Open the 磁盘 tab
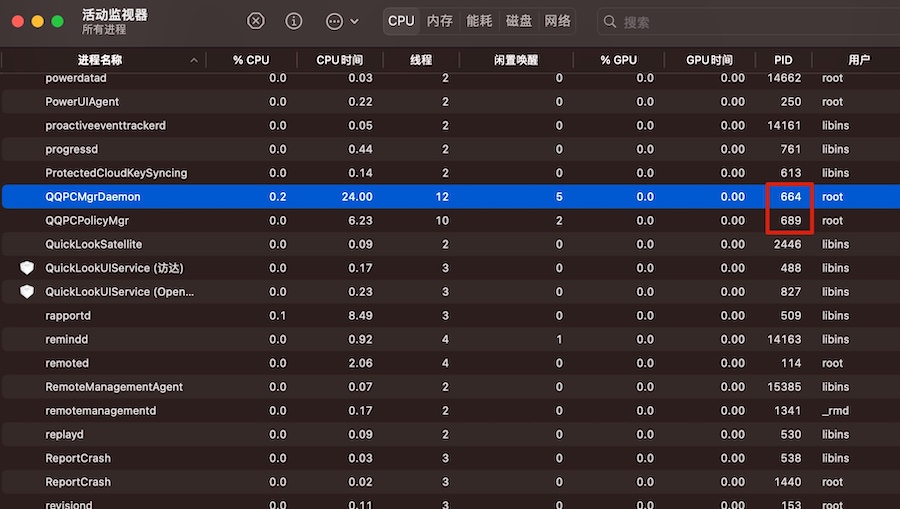 pos(518,21)
